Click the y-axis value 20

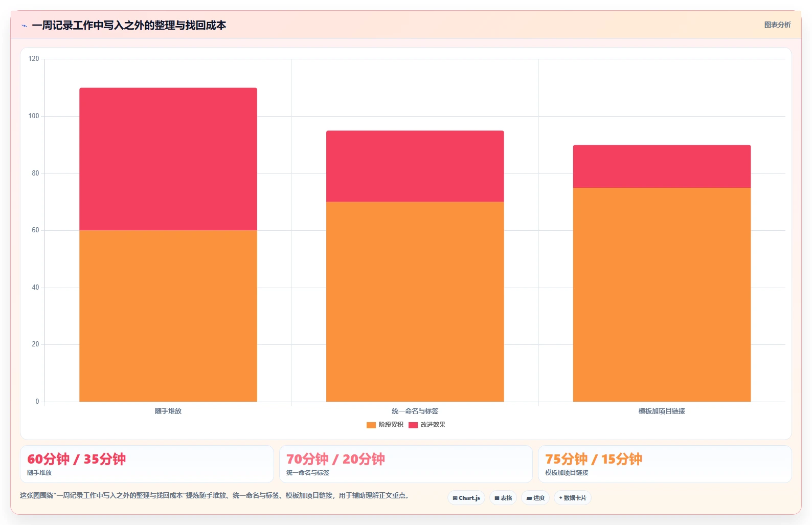(35, 344)
